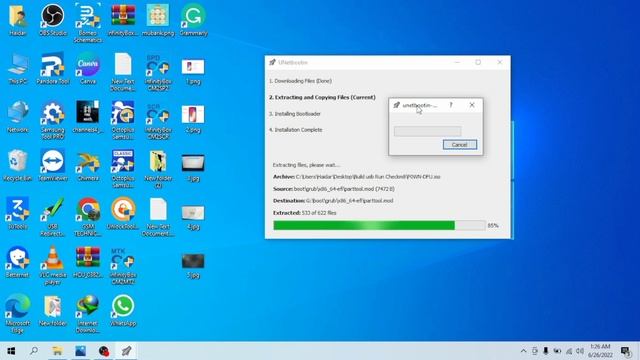The height and width of the screenshot is (360, 640).
Task: Select the Borneo Schematics desktop icon
Action: click(88, 23)
